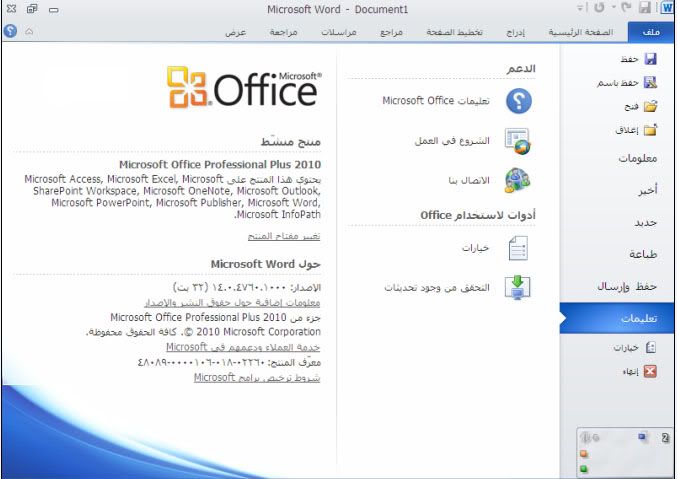The height and width of the screenshot is (479, 677).
Task: Click the Open (فتح) folder icon
Action: point(650,106)
